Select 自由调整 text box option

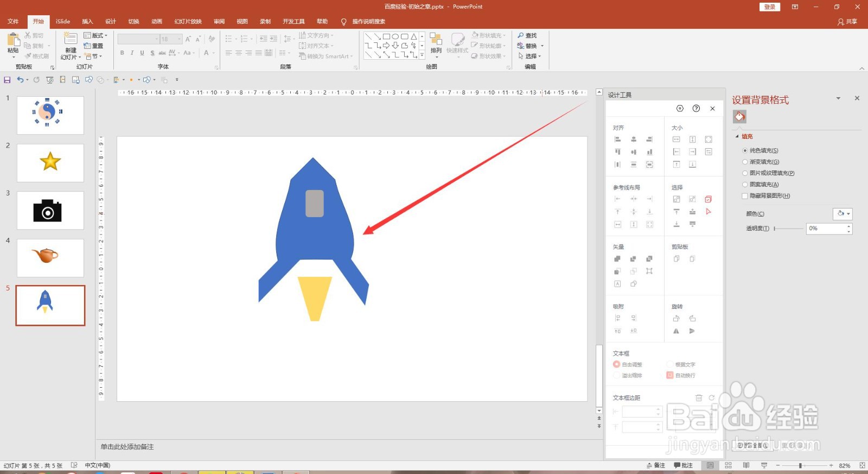pos(616,364)
